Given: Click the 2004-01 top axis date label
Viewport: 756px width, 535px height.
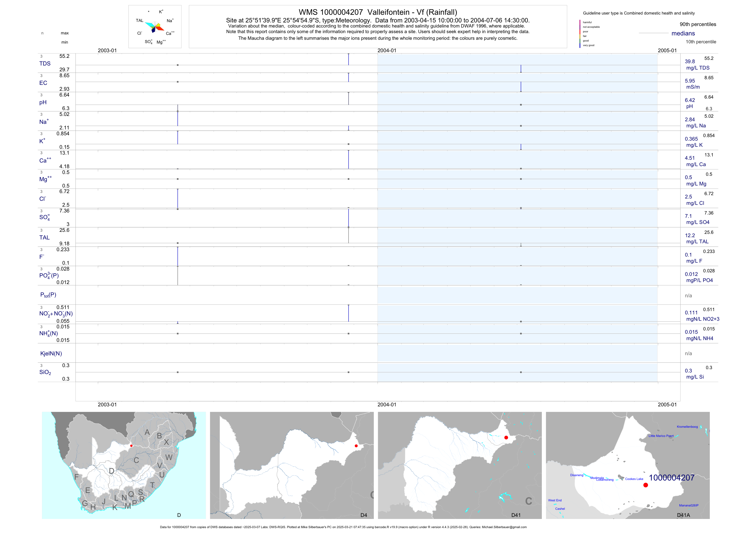Looking at the screenshot, I should click(387, 50).
